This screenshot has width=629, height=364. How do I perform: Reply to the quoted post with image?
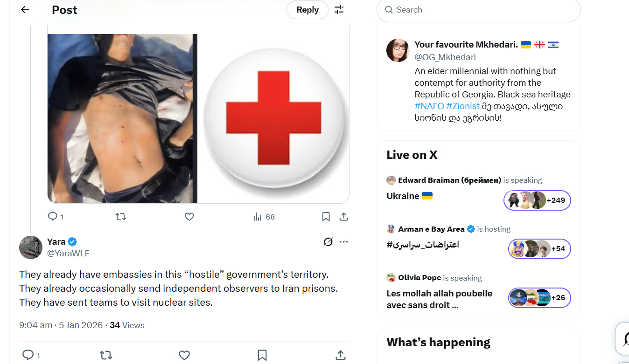pyautogui.click(x=52, y=217)
